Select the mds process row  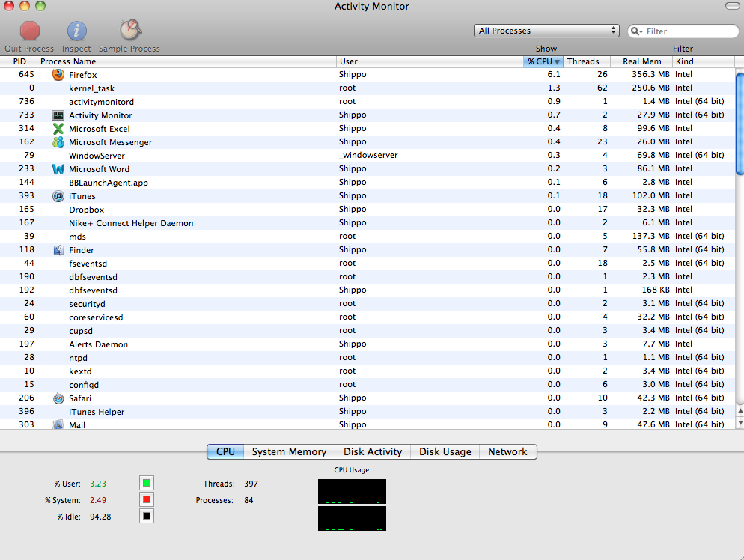368,237
